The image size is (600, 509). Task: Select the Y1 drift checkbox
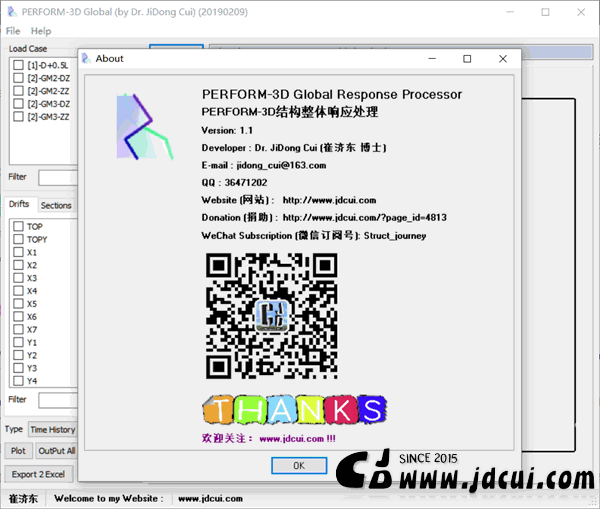point(18,342)
